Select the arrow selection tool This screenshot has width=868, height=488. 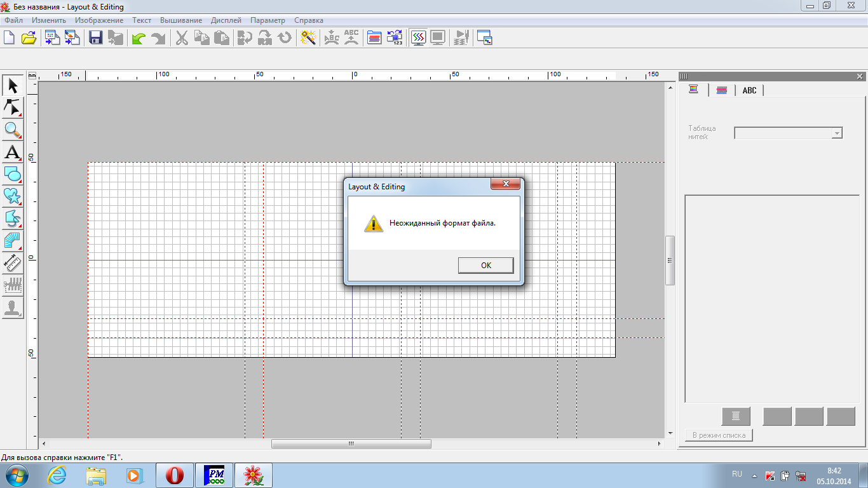click(x=13, y=86)
